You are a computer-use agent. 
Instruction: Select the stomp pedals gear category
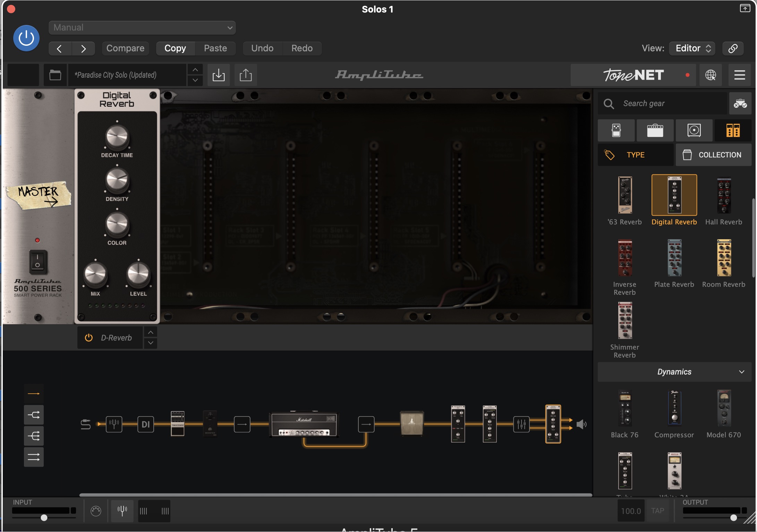(x=616, y=130)
